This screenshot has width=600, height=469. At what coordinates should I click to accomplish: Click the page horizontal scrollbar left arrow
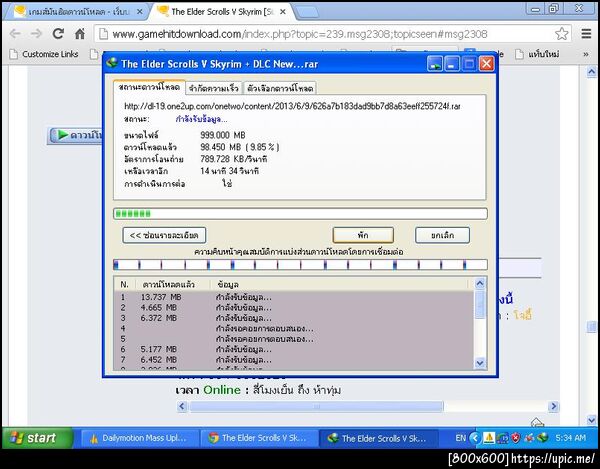pos(182,406)
